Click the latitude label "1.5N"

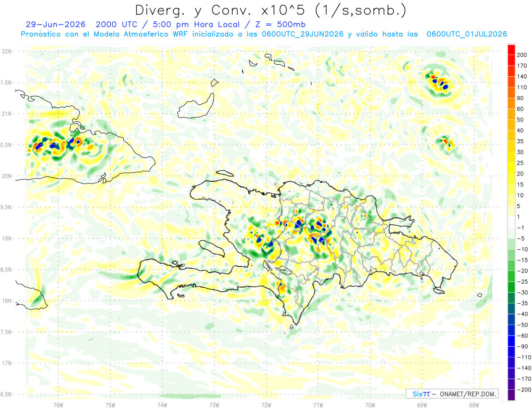pyautogui.click(x=6, y=82)
